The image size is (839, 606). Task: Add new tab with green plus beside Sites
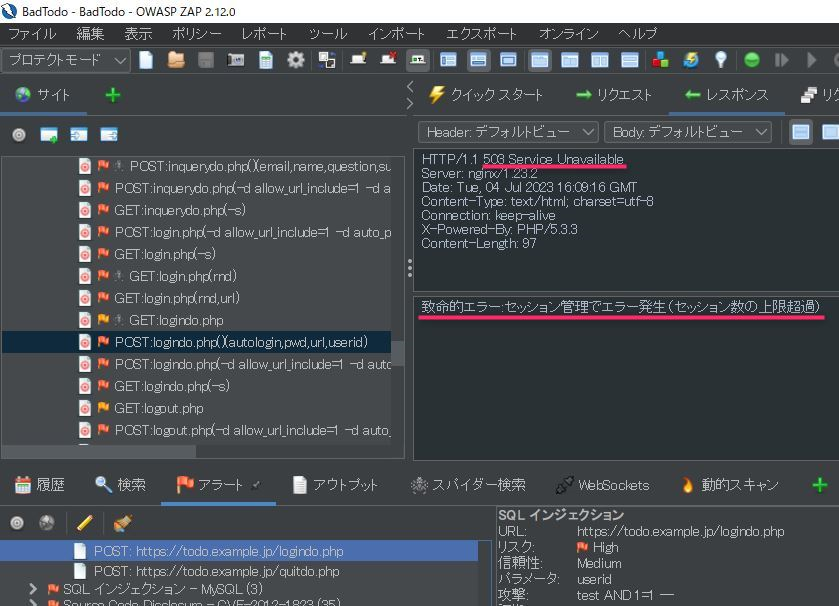[113, 95]
